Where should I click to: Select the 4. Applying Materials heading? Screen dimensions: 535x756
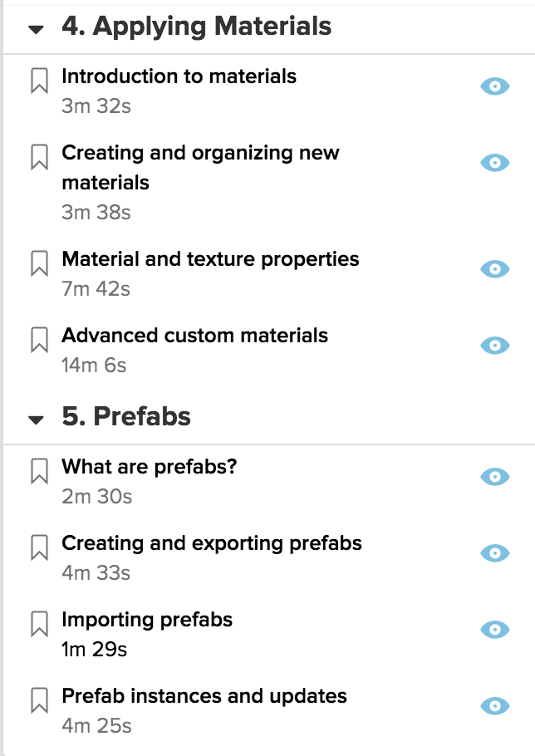click(197, 26)
